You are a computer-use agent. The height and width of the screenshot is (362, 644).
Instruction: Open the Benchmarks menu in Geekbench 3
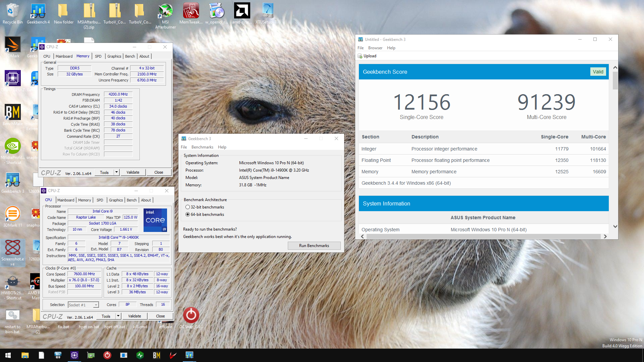pyautogui.click(x=202, y=147)
